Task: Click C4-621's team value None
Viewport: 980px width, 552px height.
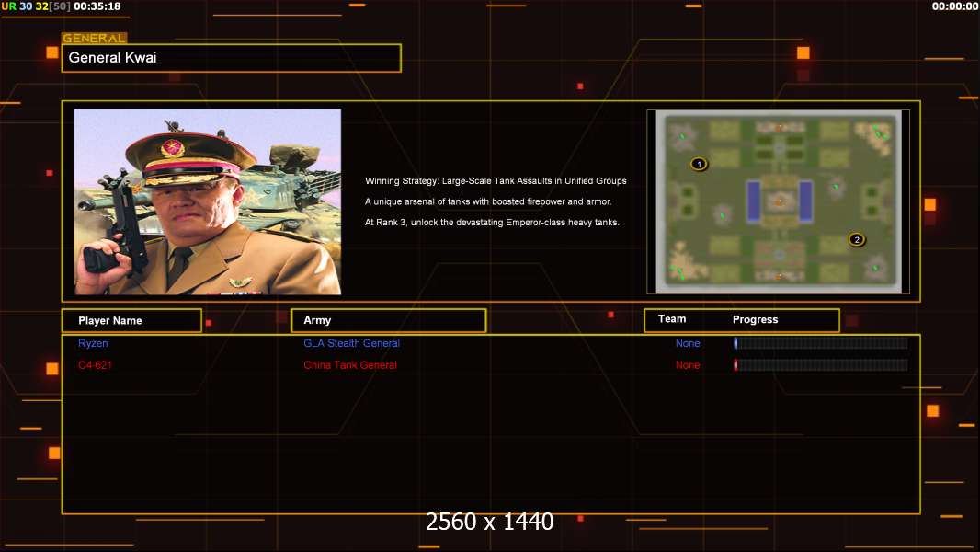Action: (688, 365)
